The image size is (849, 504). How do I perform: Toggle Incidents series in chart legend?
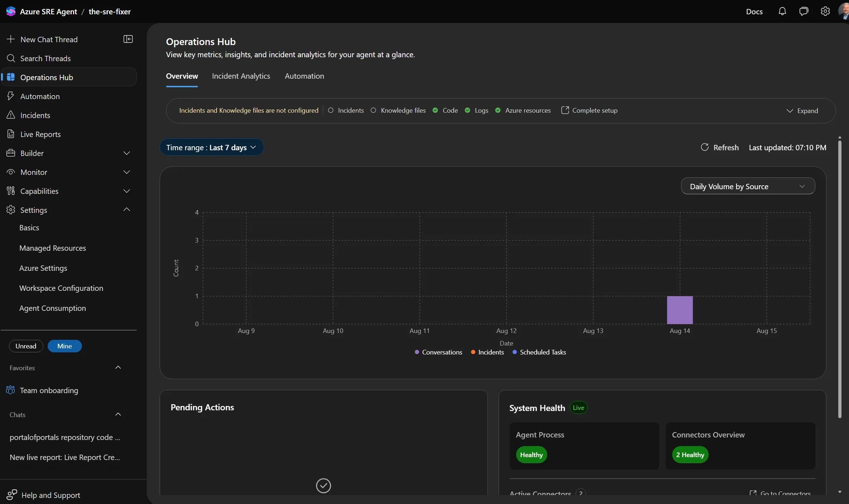487,352
